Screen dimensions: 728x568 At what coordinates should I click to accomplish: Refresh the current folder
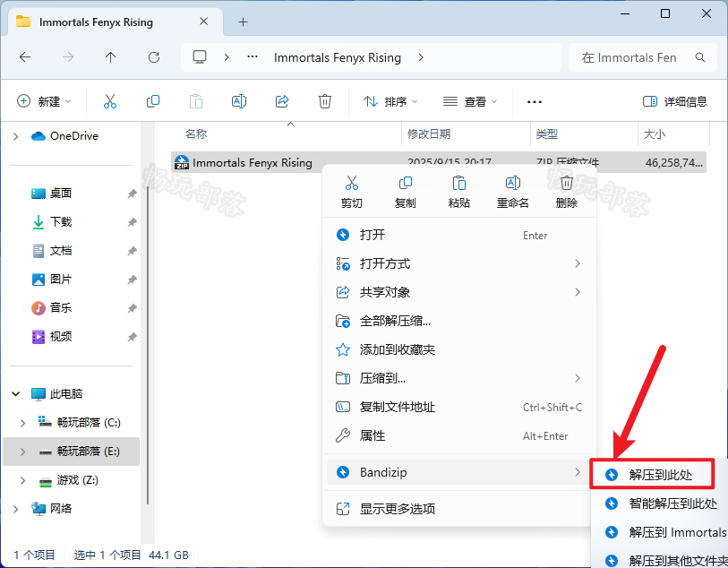click(x=154, y=57)
